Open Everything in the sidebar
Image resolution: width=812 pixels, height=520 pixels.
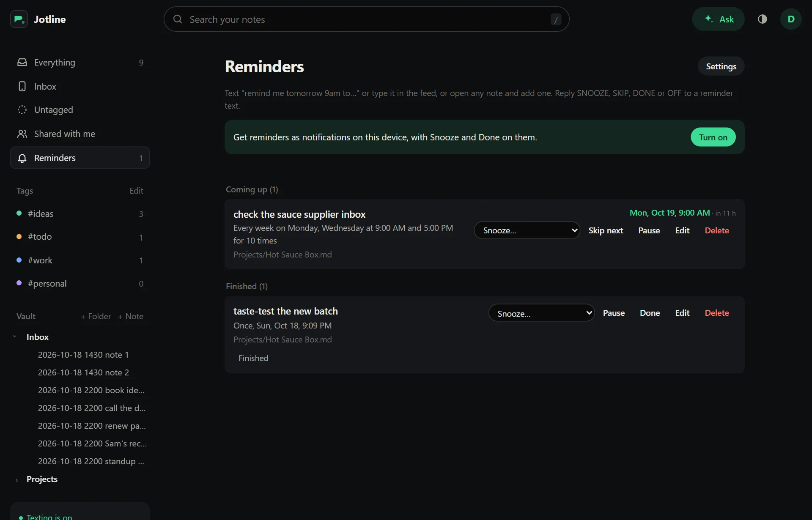coord(80,63)
